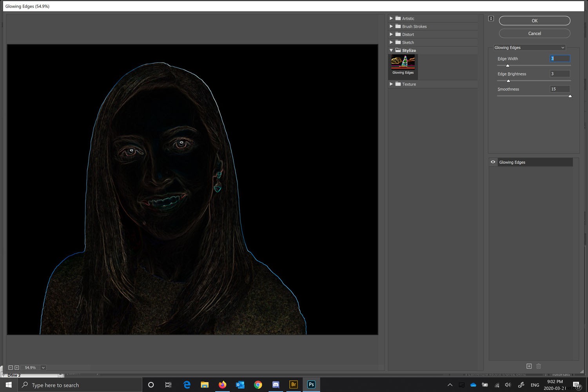Image resolution: width=588 pixels, height=392 pixels.
Task: Apply the filter with OK
Action: (x=534, y=20)
